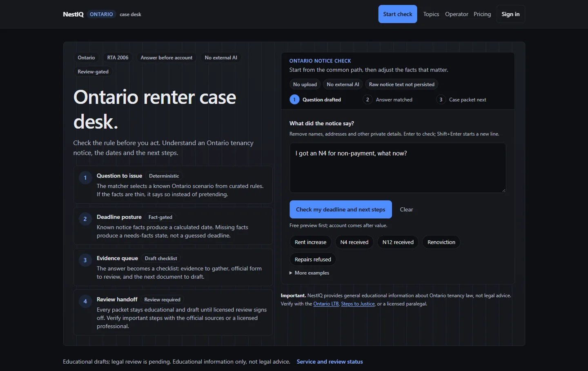
Task: Open the Topics page
Action: (x=431, y=14)
